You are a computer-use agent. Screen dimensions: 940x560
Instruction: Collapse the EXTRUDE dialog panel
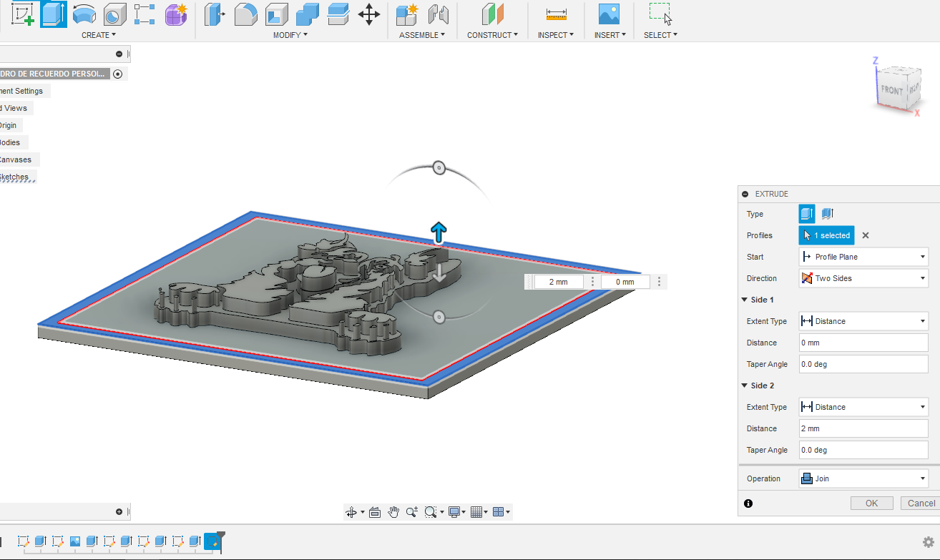(x=745, y=194)
